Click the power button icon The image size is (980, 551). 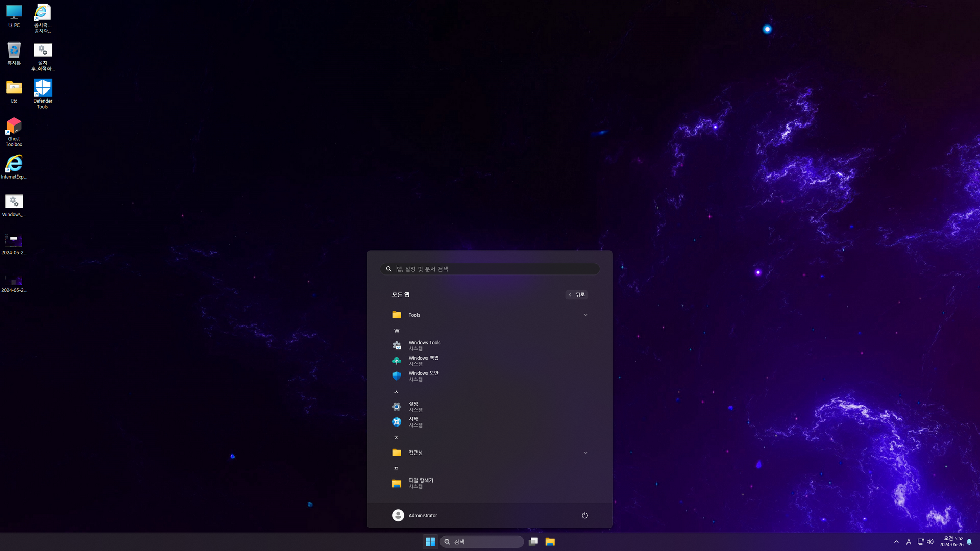585,515
